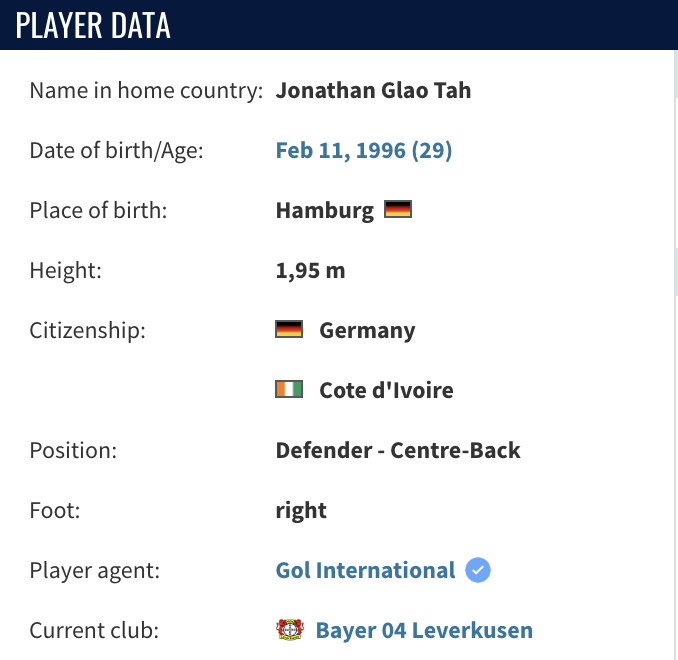Open the Gol International agent link
Viewport: 678px width, 660px height.
[x=365, y=570]
